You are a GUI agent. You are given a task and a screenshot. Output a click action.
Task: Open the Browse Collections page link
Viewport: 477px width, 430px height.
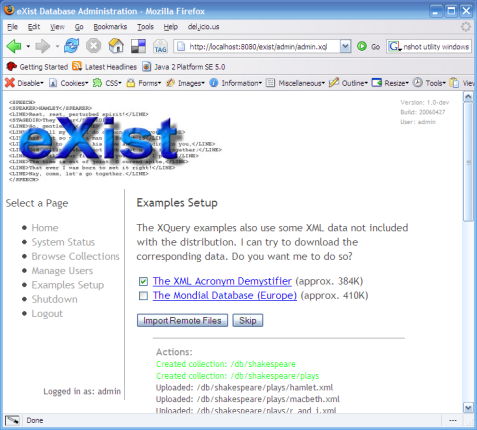[x=75, y=256]
